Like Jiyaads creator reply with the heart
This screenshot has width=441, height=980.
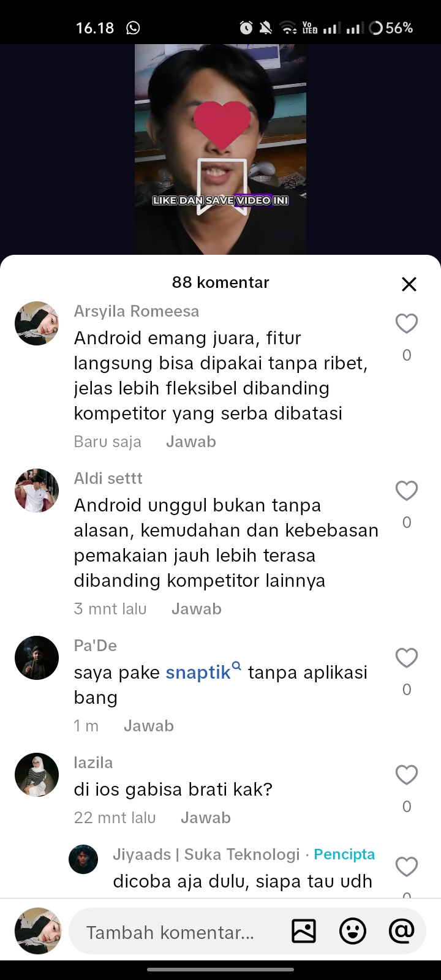point(407,867)
